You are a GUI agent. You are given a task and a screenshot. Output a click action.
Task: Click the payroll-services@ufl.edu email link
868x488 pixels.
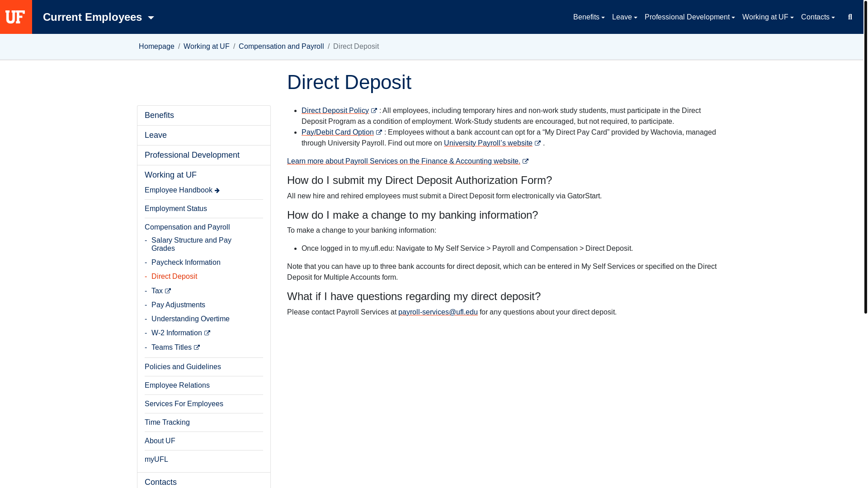pos(438,312)
